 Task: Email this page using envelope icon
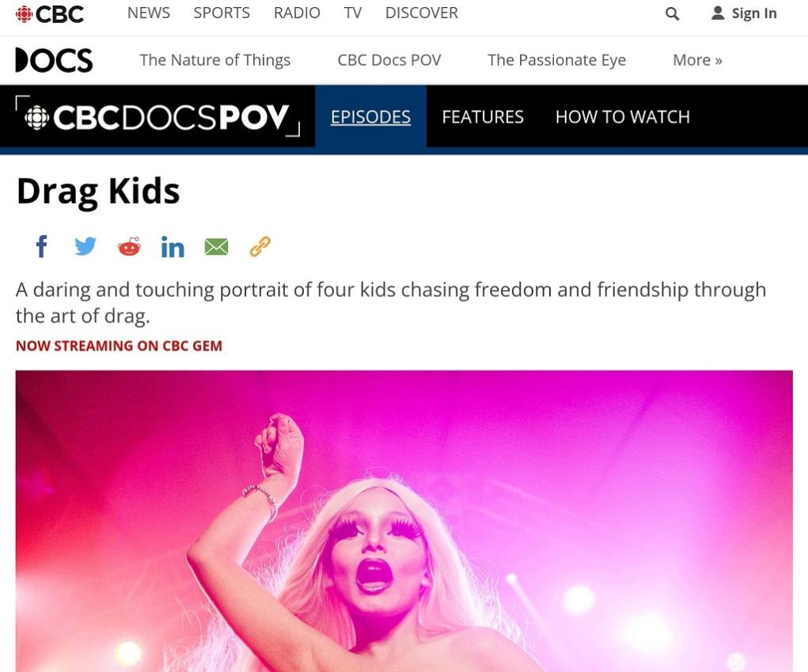[216, 247]
